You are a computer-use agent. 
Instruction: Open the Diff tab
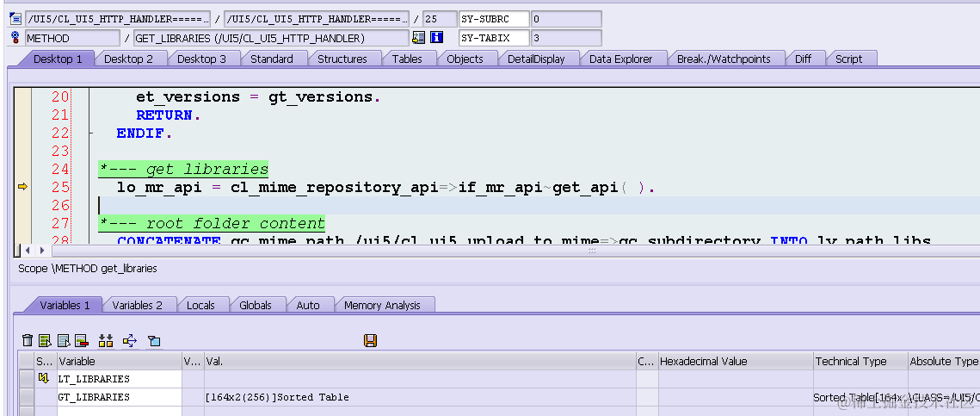point(803,59)
